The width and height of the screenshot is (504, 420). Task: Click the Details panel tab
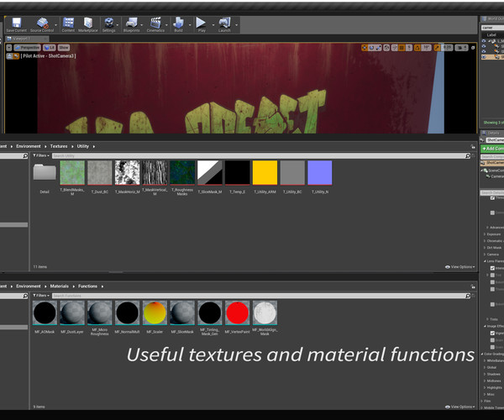491,133
